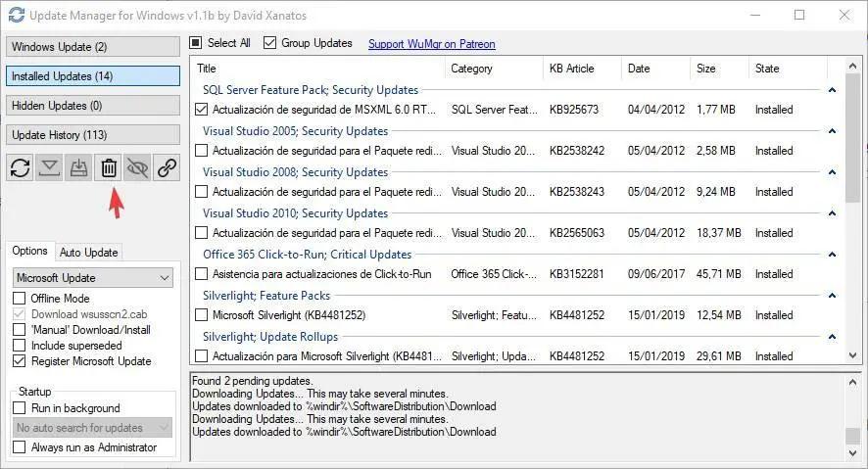Click the download updates icon
The image size is (868, 469).
click(49, 168)
